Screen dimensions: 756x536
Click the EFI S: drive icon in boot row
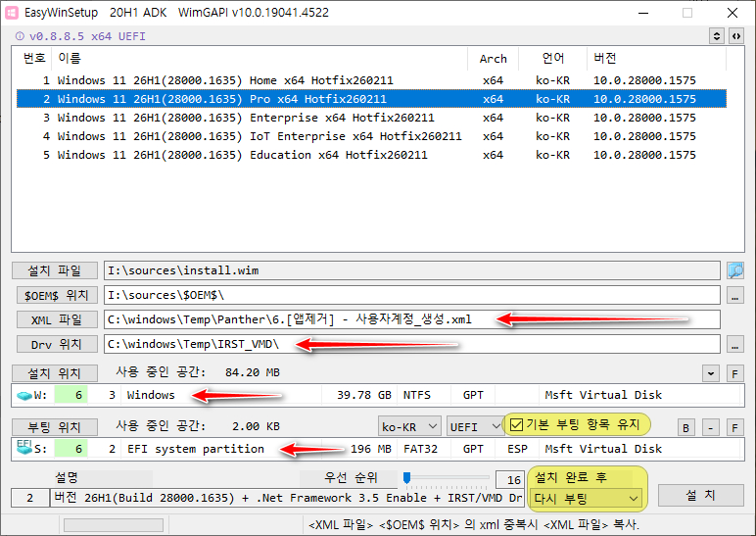24,448
